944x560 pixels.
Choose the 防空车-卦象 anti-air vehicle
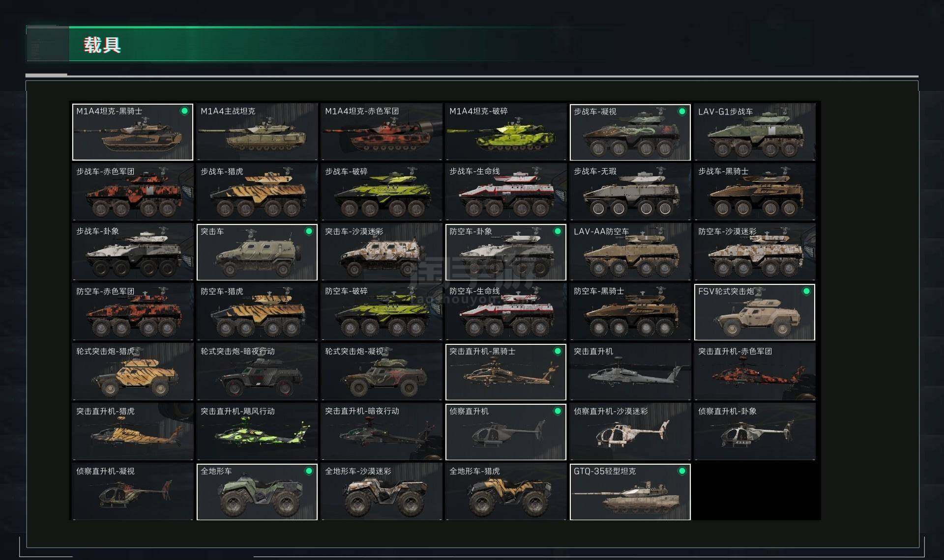tap(505, 252)
